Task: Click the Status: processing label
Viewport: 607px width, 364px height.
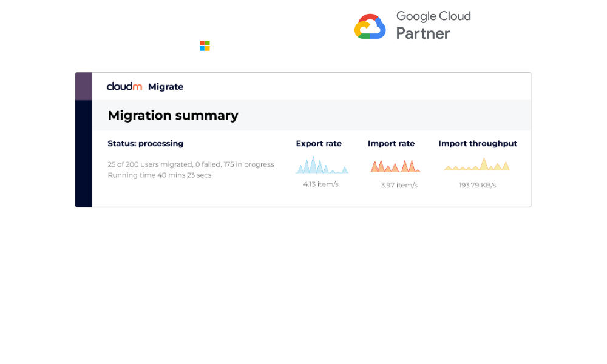Action: pos(146,144)
